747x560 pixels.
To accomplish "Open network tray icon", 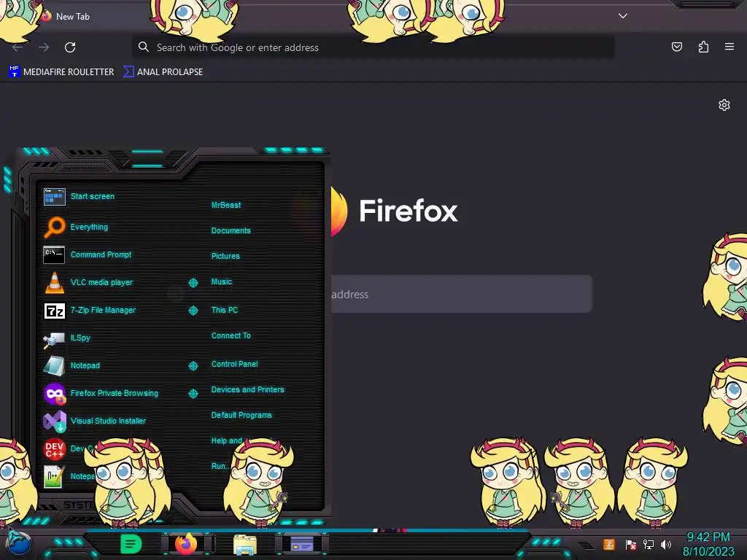I will tap(649, 544).
